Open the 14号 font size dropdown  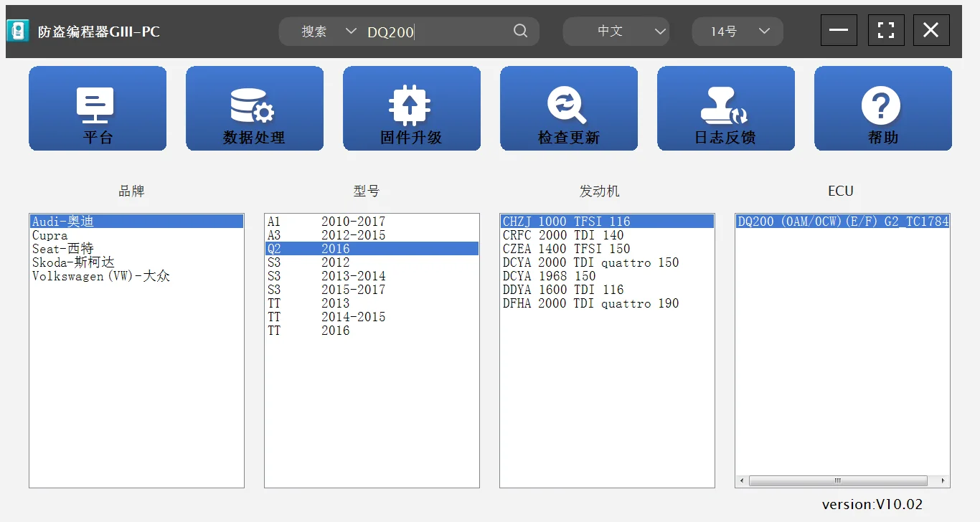coord(738,32)
